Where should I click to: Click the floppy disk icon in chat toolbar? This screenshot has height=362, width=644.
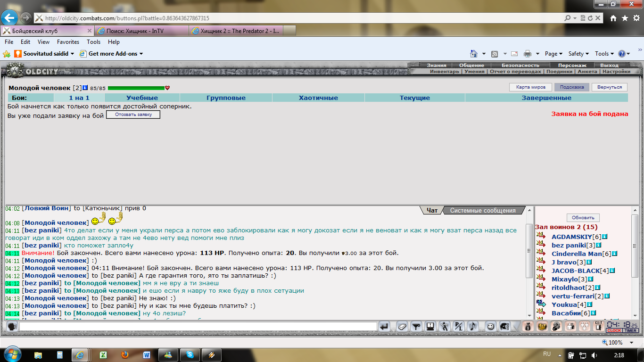(430, 326)
